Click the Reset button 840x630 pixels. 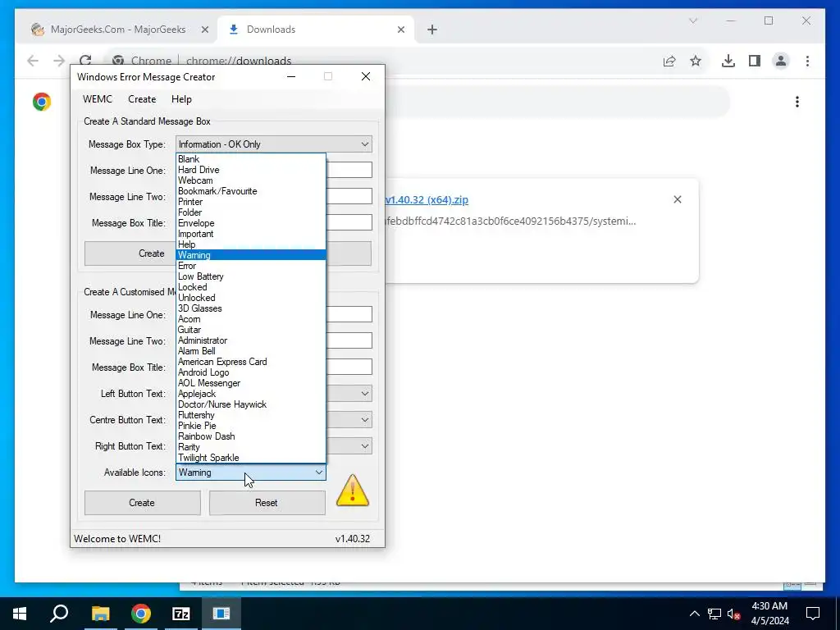coord(267,503)
